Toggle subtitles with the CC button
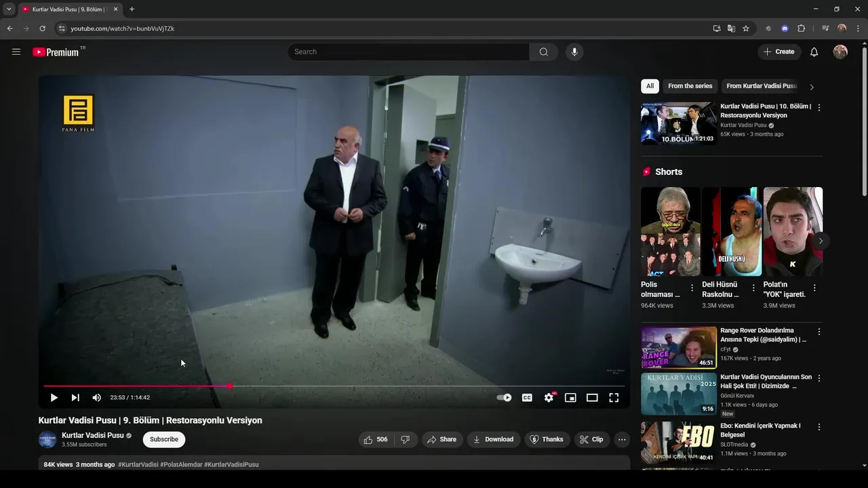 (x=527, y=398)
